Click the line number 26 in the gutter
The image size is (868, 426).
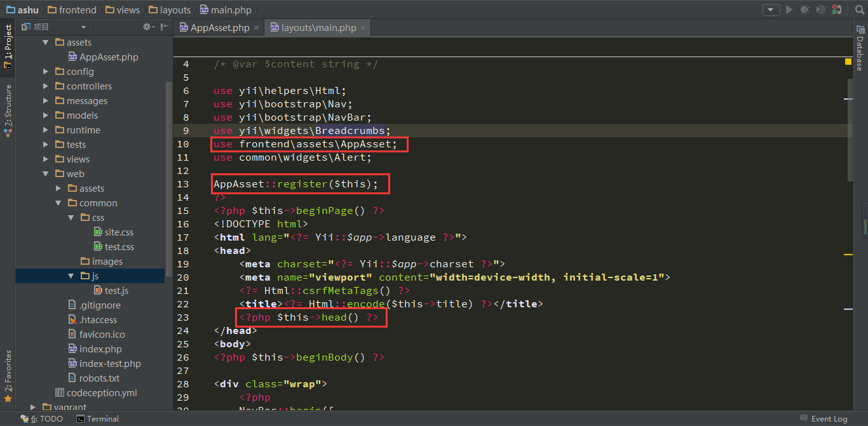183,357
